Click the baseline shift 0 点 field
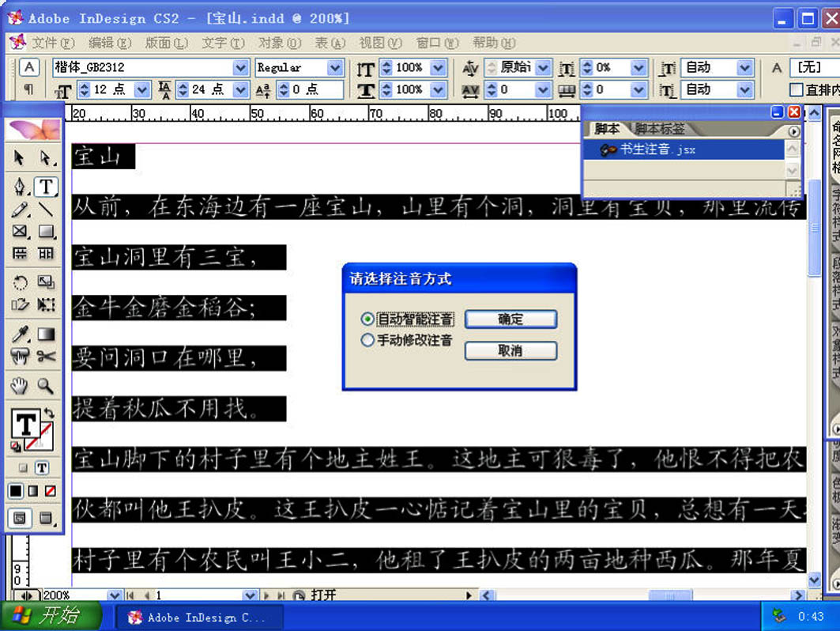This screenshot has height=631, width=840. pyautogui.click(x=316, y=89)
